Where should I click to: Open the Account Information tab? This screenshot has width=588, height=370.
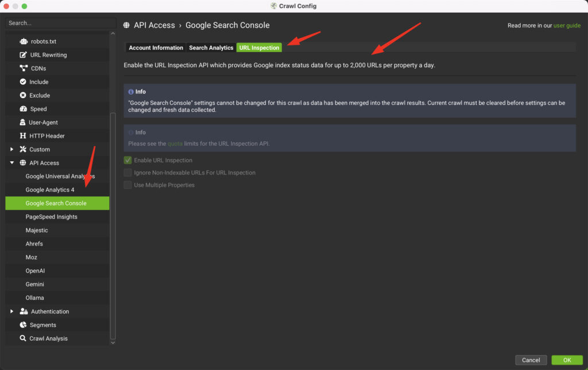click(155, 48)
